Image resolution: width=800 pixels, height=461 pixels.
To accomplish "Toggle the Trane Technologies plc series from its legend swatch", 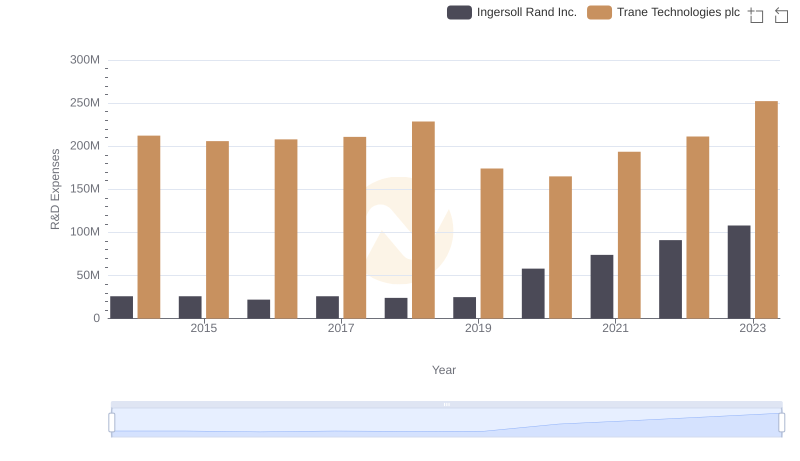I will pyautogui.click(x=599, y=12).
